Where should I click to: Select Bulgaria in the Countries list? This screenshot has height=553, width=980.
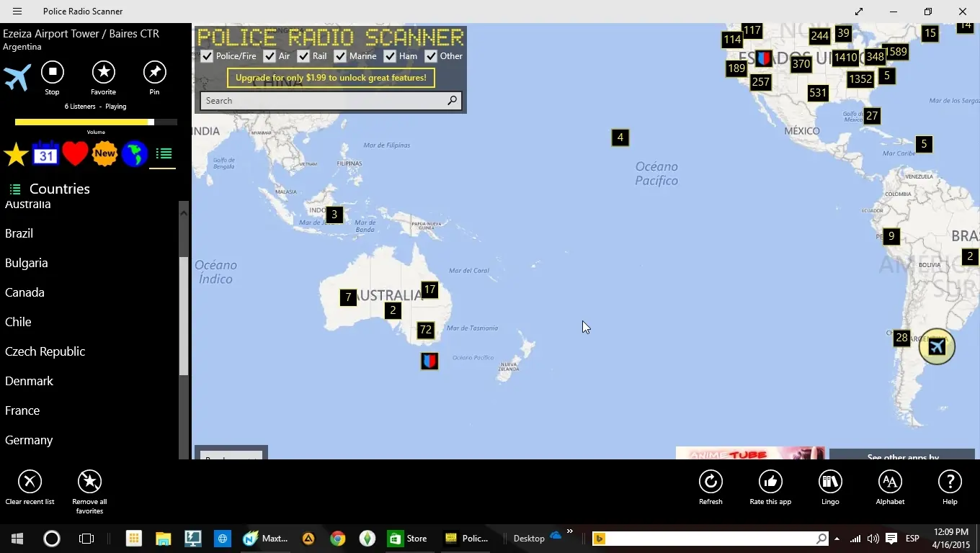pyautogui.click(x=89, y=263)
